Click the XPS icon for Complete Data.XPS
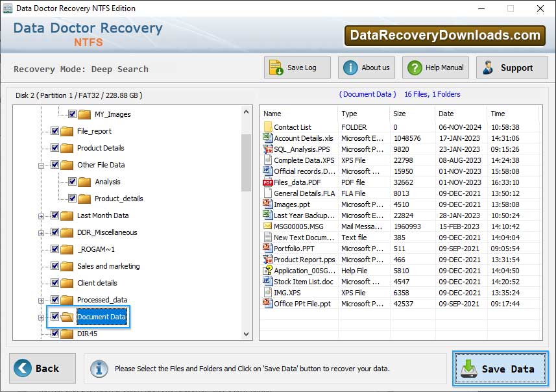Screen dimensions: 556x392 [267, 160]
